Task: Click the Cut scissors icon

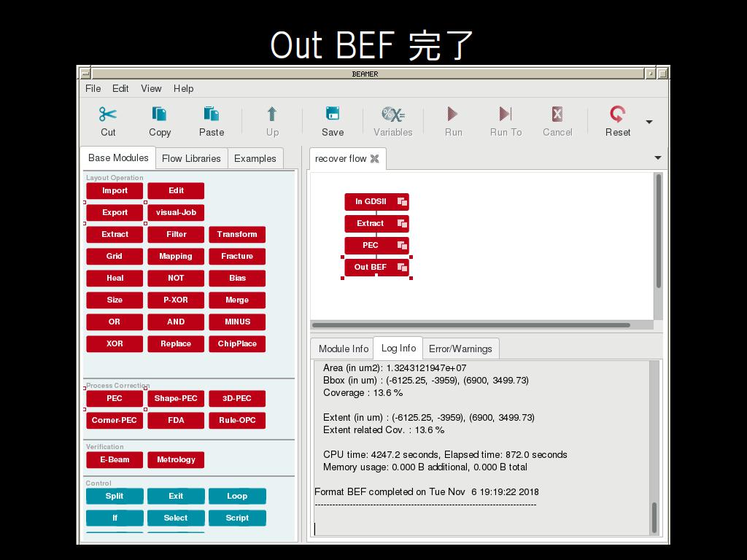Action: point(108,114)
